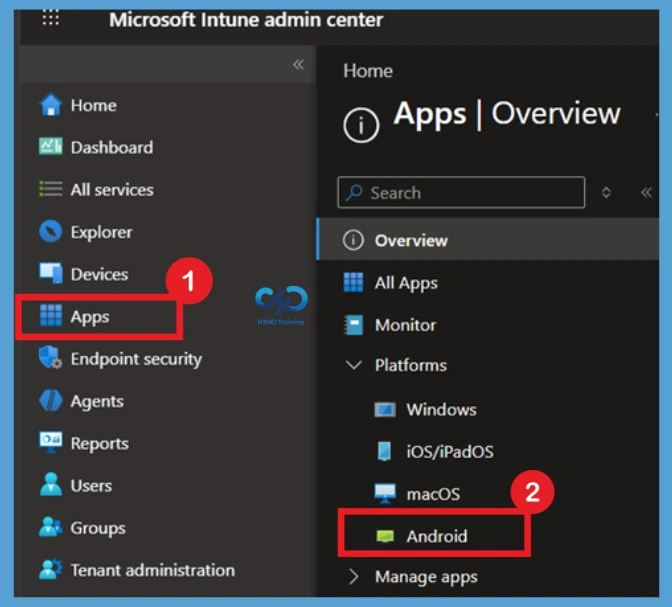Select Android platform label
672x607 pixels.
coord(437,536)
